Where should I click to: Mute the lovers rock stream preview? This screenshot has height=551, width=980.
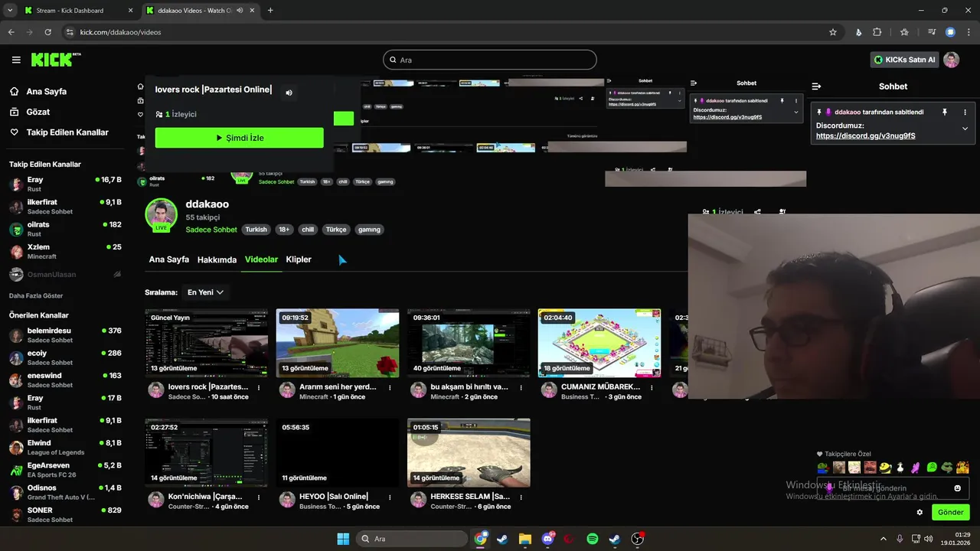point(289,93)
